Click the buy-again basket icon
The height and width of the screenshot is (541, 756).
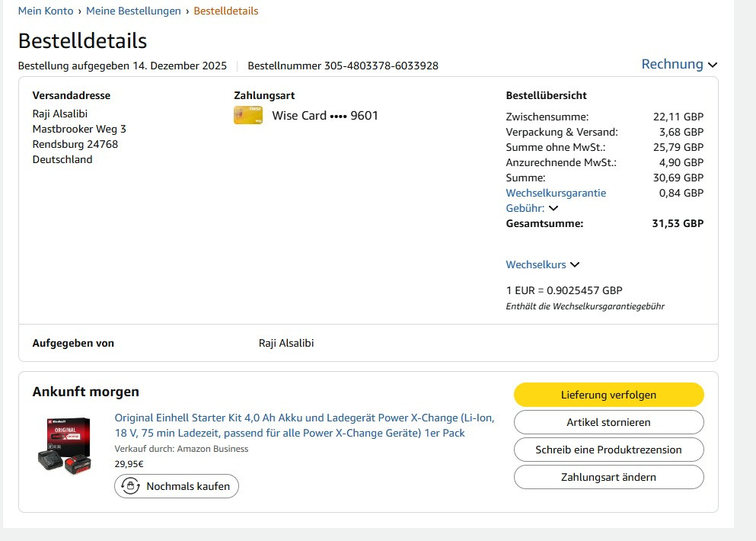pos(130,486)
